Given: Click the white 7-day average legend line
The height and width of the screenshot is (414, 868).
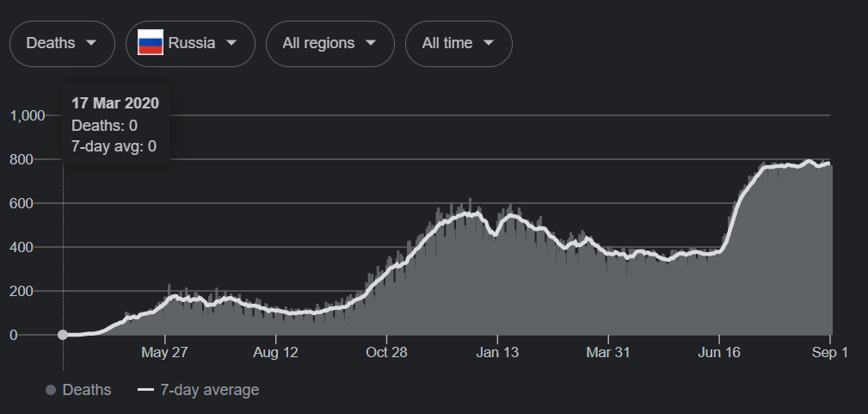Looking at the screenshot, I should [145, 390].
